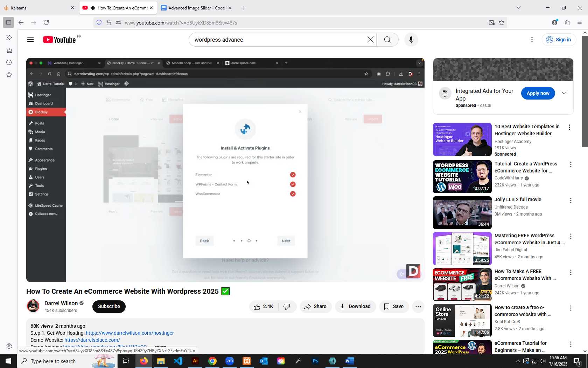
Task: Clear the search text with the X icon
Action: click(x=370, y=40)
